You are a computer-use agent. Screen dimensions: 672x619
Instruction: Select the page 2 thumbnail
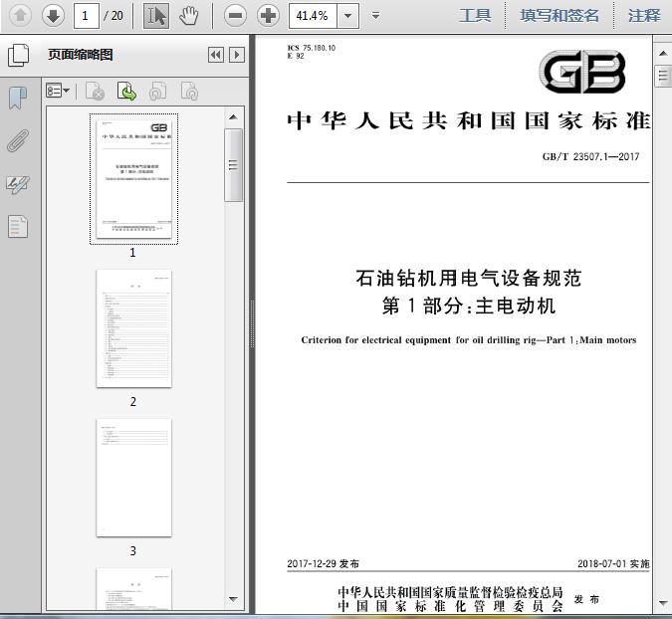click(x=133, y=328)
